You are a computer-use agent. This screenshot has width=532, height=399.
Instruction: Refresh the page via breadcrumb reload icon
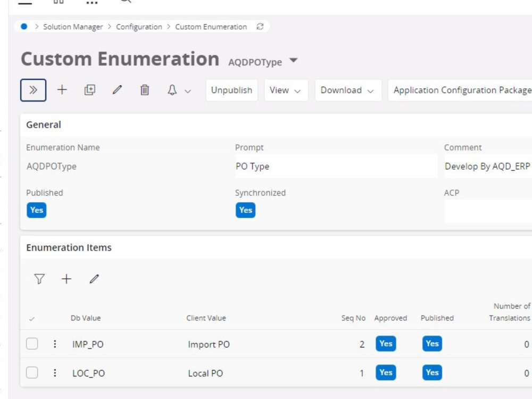(x=260, y=27)
